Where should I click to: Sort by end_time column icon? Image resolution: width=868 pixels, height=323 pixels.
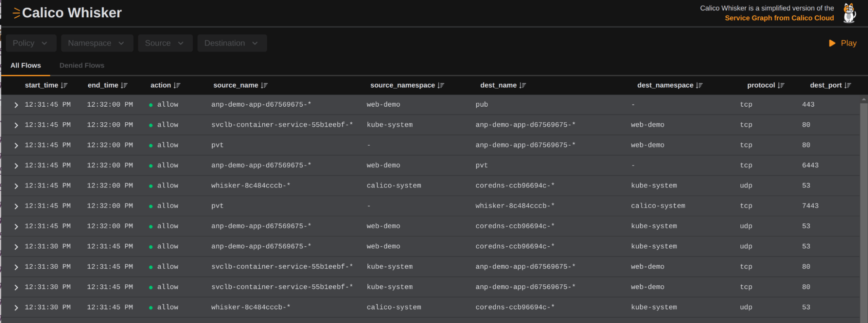pyautogui.click(x=124, y=85)
